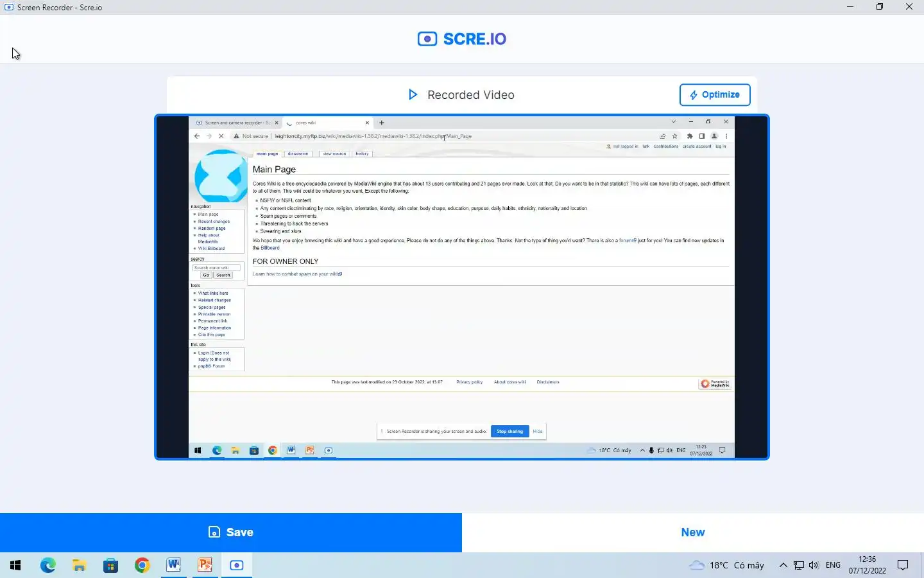Open File Explorer from the taskbar

(x=79, y=565)
